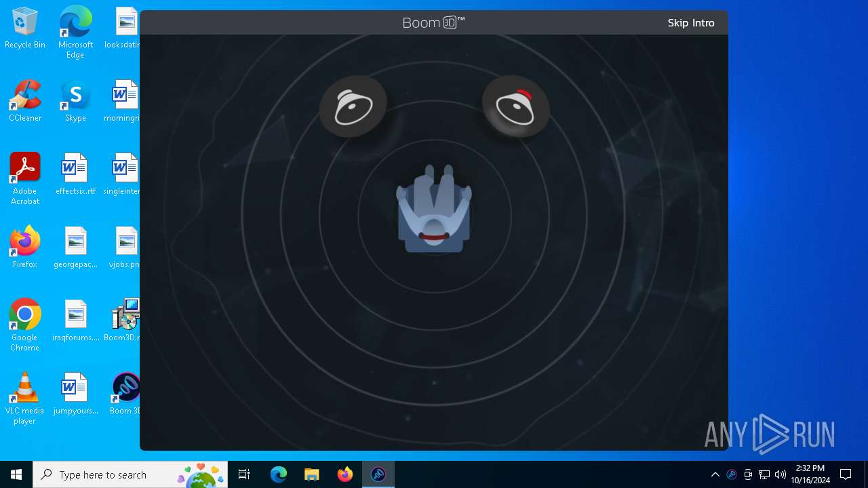Viewport: 868px width, 488px height.
Task: Click the Boom 3D title text
Action: [x=434, y=23]
